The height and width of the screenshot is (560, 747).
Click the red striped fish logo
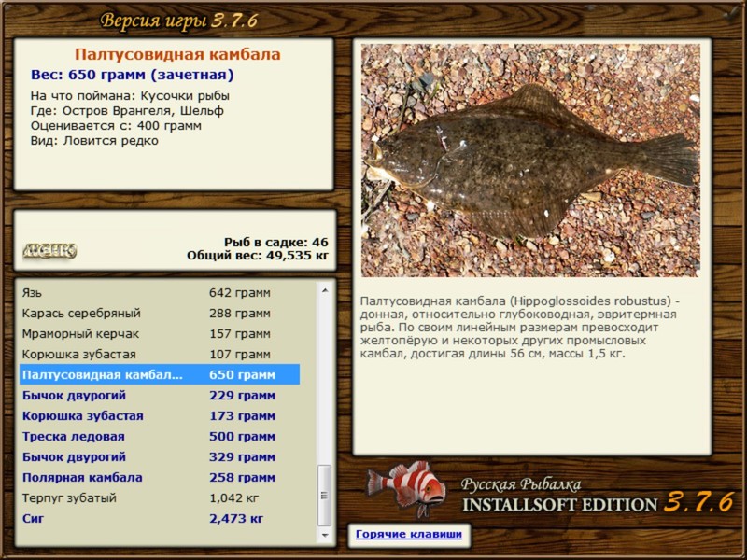click(405, 488)
